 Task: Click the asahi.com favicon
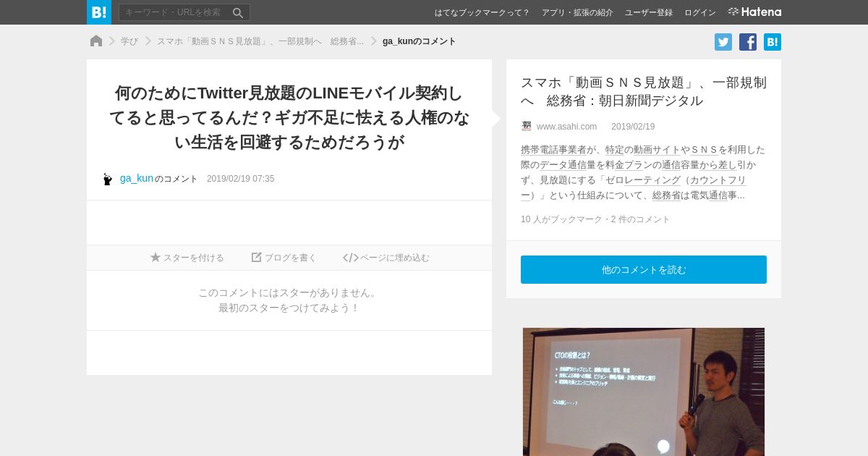[527, 127]
